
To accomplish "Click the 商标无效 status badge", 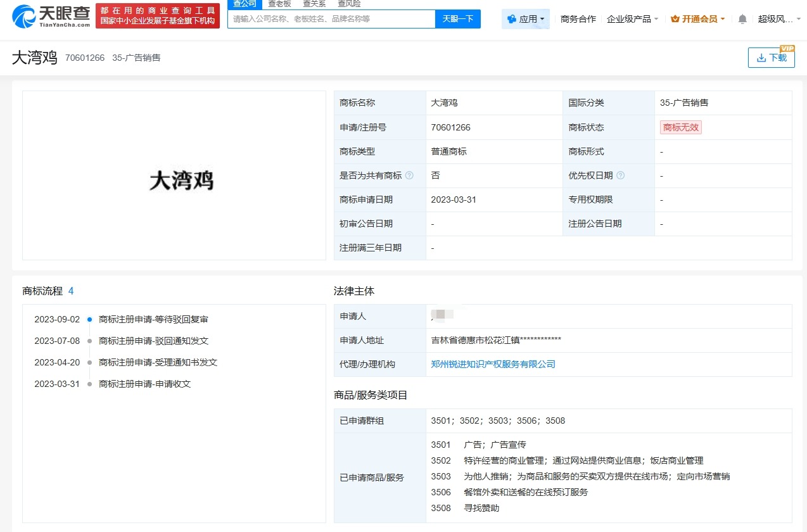I will click(680, 127).
